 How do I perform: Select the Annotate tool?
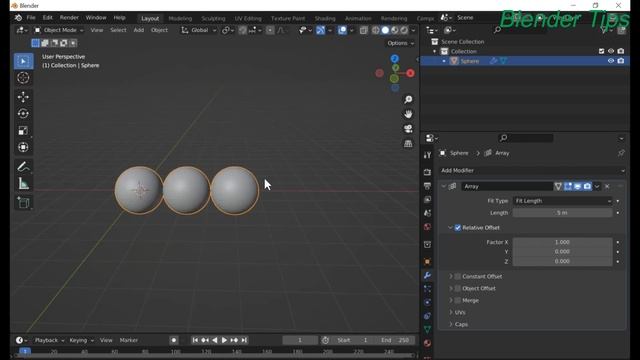23,167
